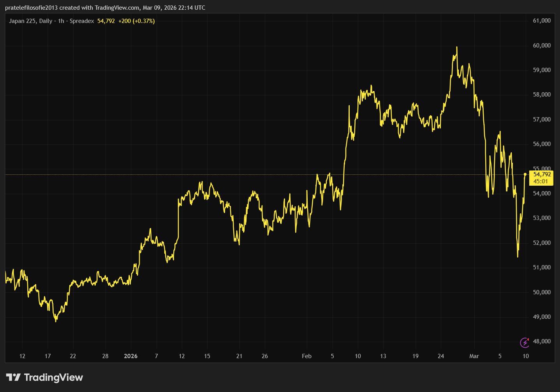Image resolution: width=560 pixels, height=392 pixels.
Task: Click the Feb label on the time axis
Action: point(306,356)
